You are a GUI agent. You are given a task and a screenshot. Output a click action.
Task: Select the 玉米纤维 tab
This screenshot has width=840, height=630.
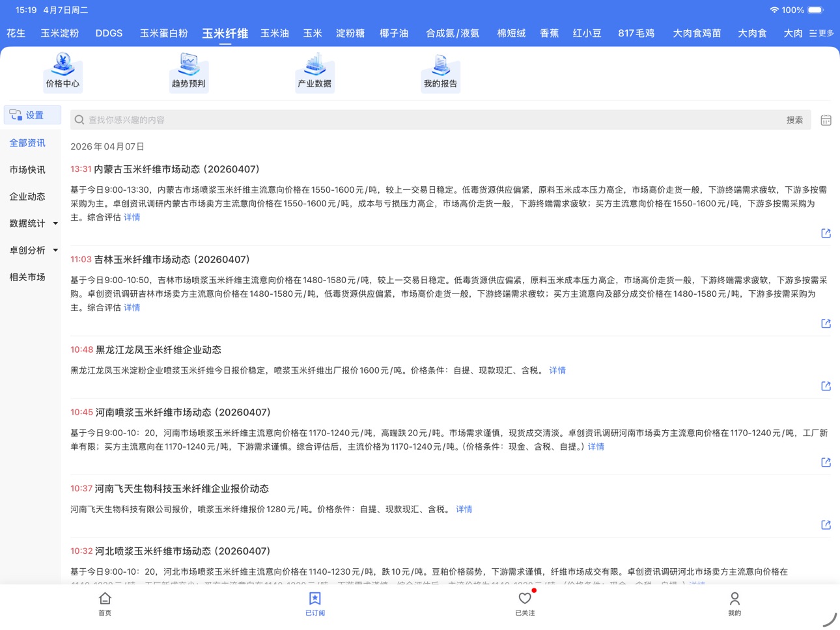click(225, 33)
